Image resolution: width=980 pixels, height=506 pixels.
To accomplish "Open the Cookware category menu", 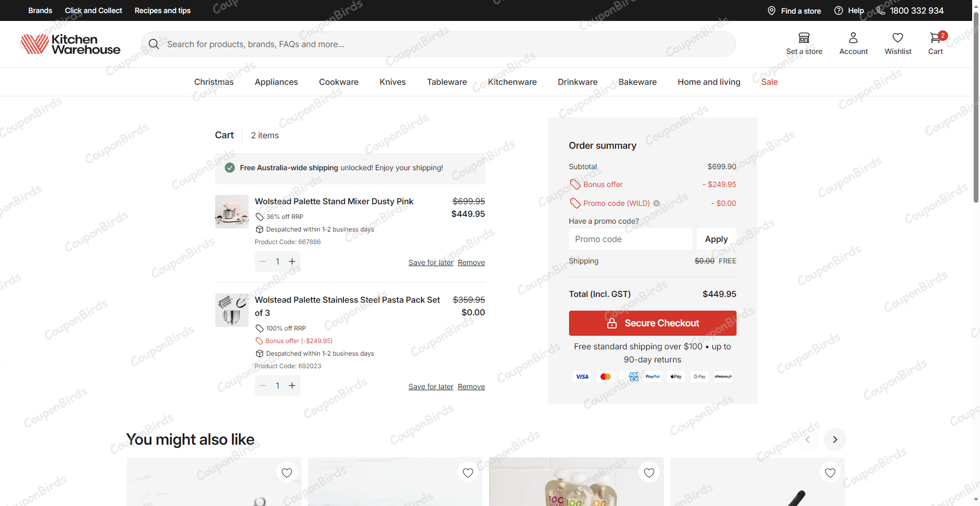I will [x=339, y=82].
